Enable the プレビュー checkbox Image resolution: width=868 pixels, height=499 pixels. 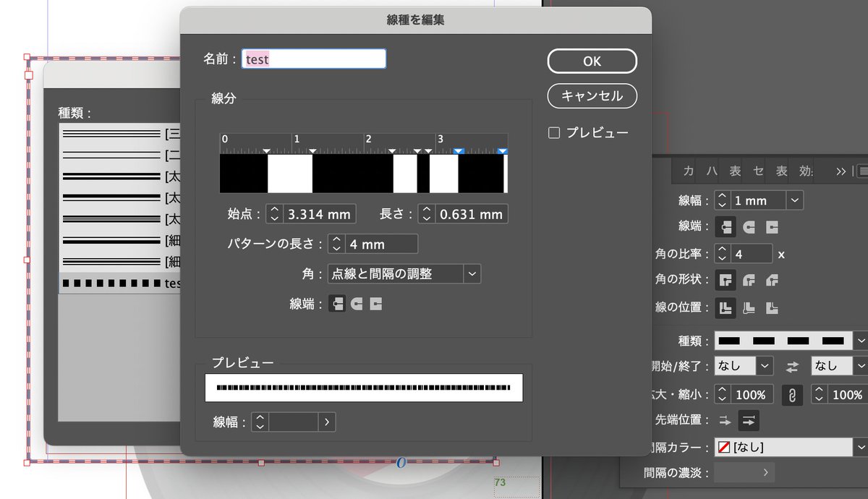click(x=554, y=132)
